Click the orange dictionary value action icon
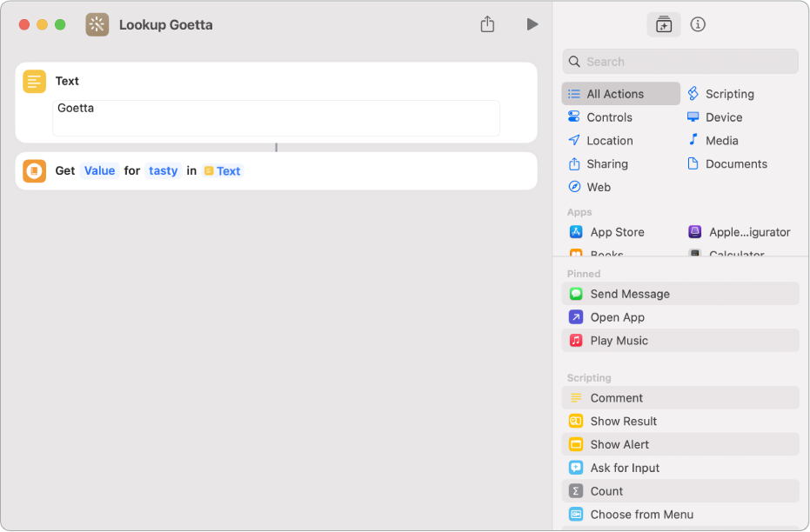 pos(35,171)
